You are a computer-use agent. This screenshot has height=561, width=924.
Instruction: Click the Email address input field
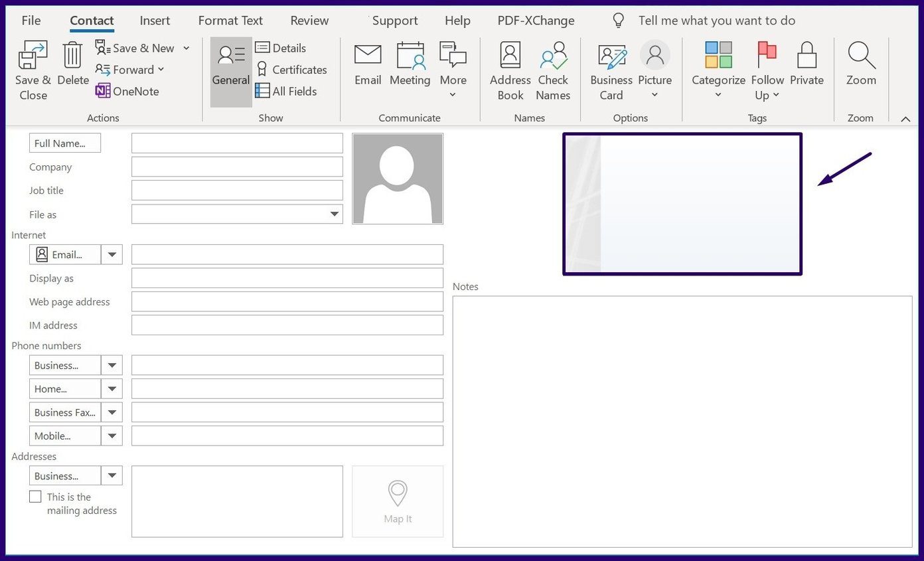[287, 254]
